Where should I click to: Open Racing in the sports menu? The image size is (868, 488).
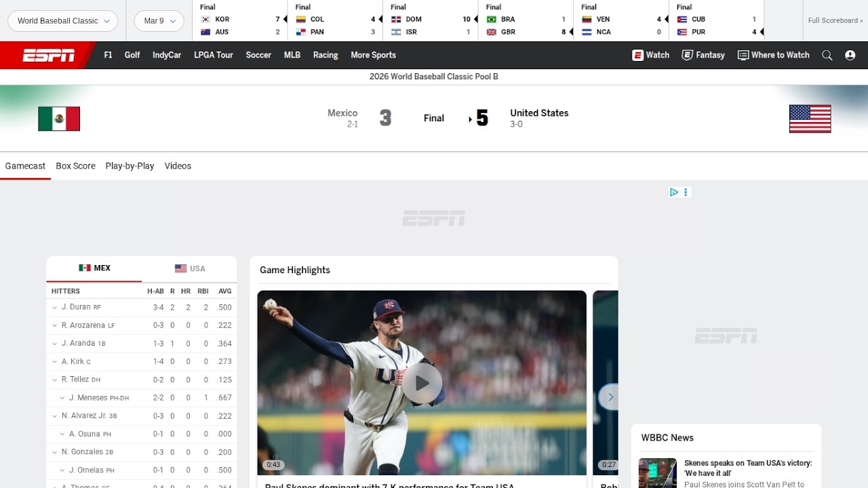coord(325,56)
